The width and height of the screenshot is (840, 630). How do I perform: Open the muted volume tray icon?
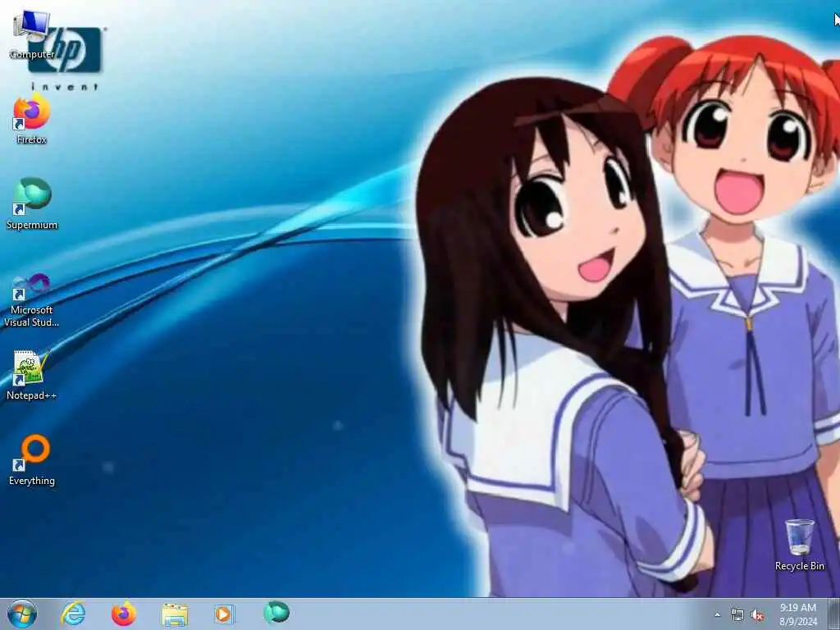tap(757, 615)
